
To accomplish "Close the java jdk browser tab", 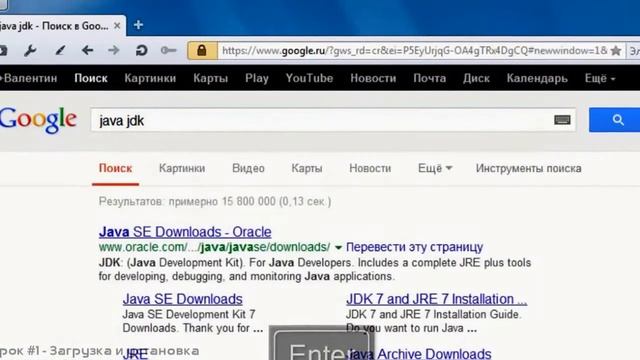I will [x=117, y=26].
